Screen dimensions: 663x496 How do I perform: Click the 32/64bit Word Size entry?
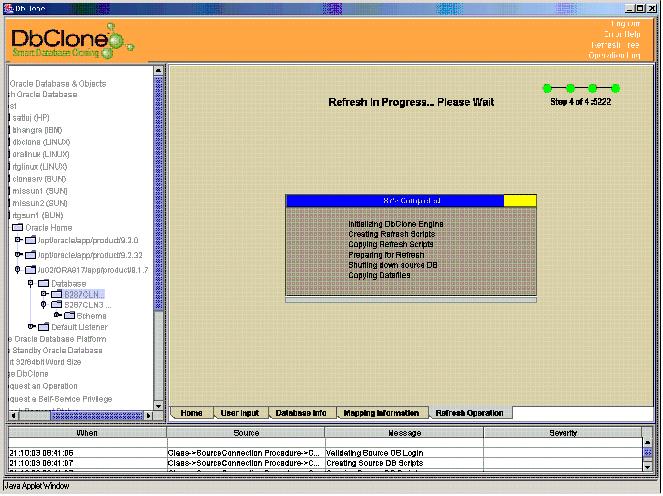point(45,362)
